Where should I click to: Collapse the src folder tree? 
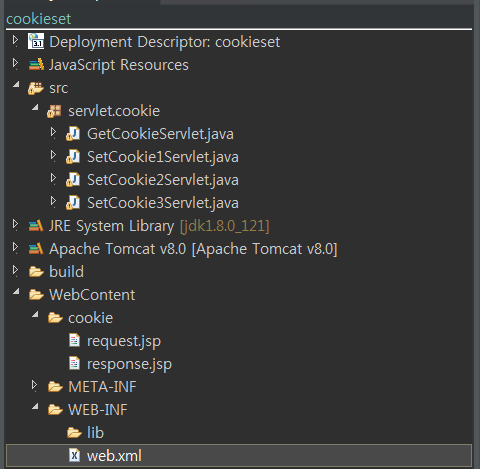16,84
